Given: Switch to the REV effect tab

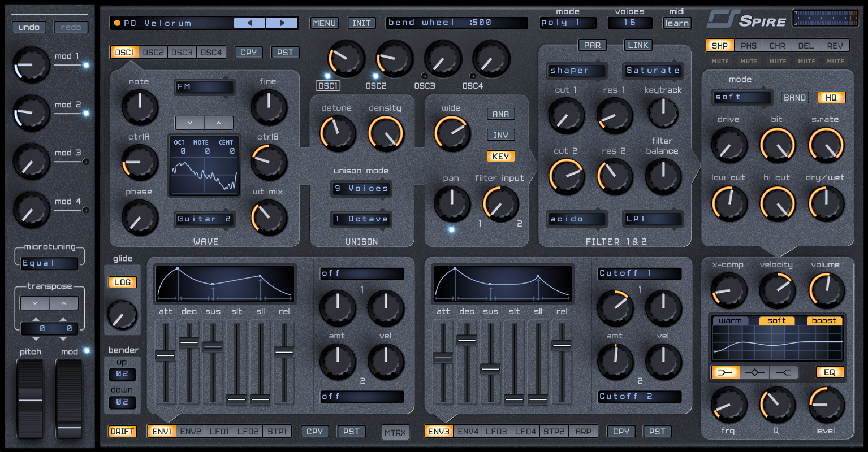Looking at the screenshot, I should [x=835, y=46].
